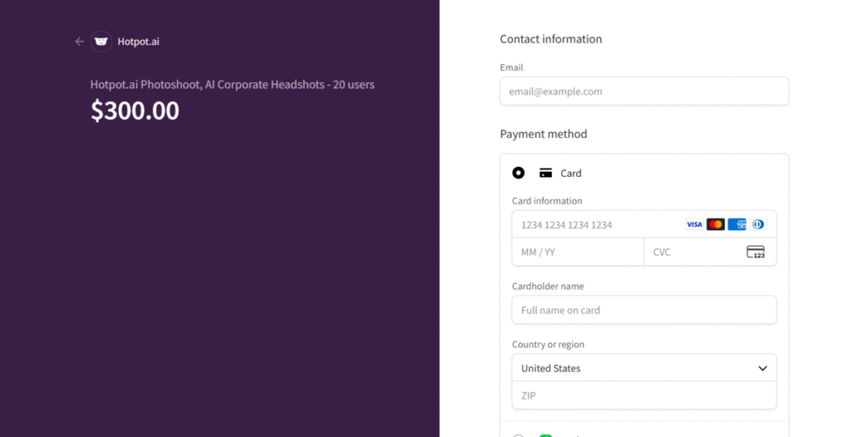Select the Visa card brand icon
This screenshot has width=868, height=437.
pyautogui.click(x=694, y=224)
